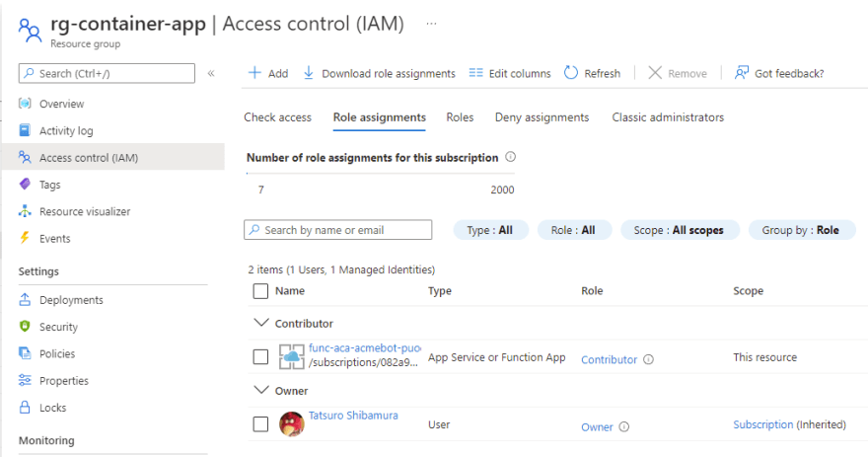
Task: Open the func-aca-acmebot identity link
Action: (364, 347)
